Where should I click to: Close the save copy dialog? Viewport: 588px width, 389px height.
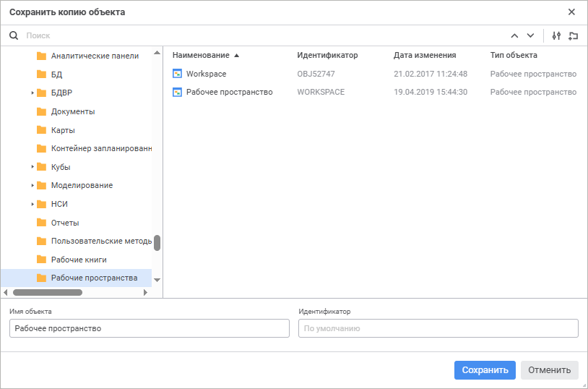coord(571,12)
